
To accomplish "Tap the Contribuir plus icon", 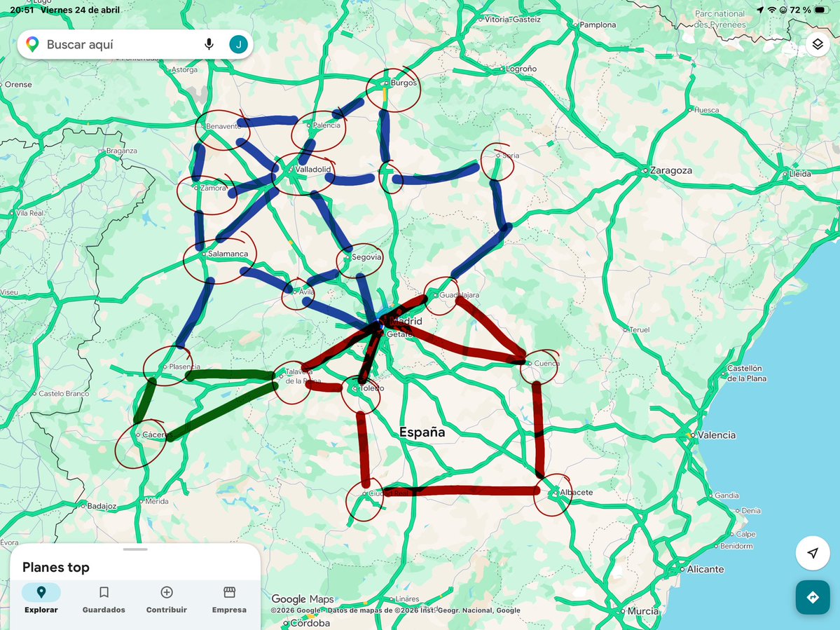I will 166,592.
